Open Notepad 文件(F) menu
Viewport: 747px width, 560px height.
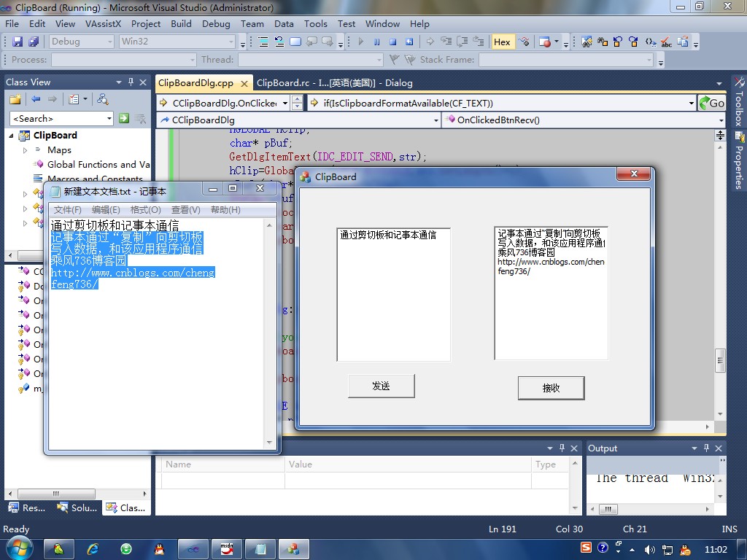[x=67, y=210]
